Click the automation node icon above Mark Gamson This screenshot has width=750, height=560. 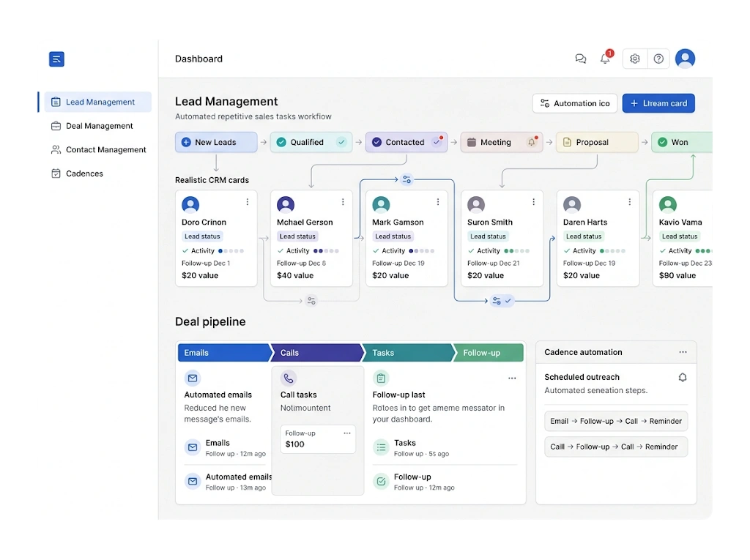tap(406, 179)
